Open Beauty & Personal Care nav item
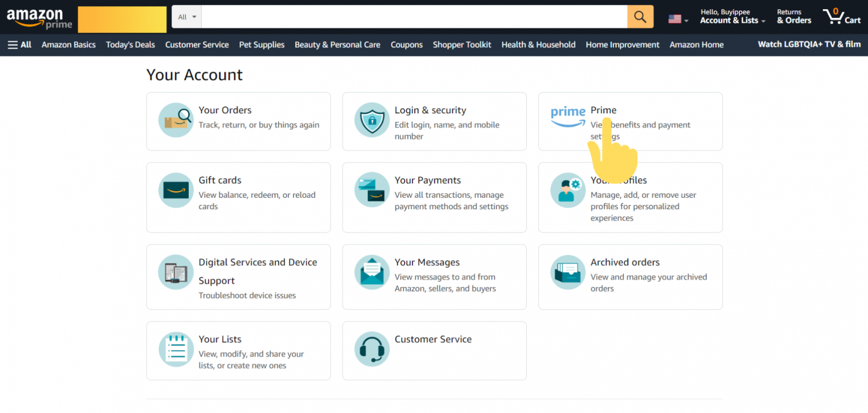 click(x=337, y=44)
